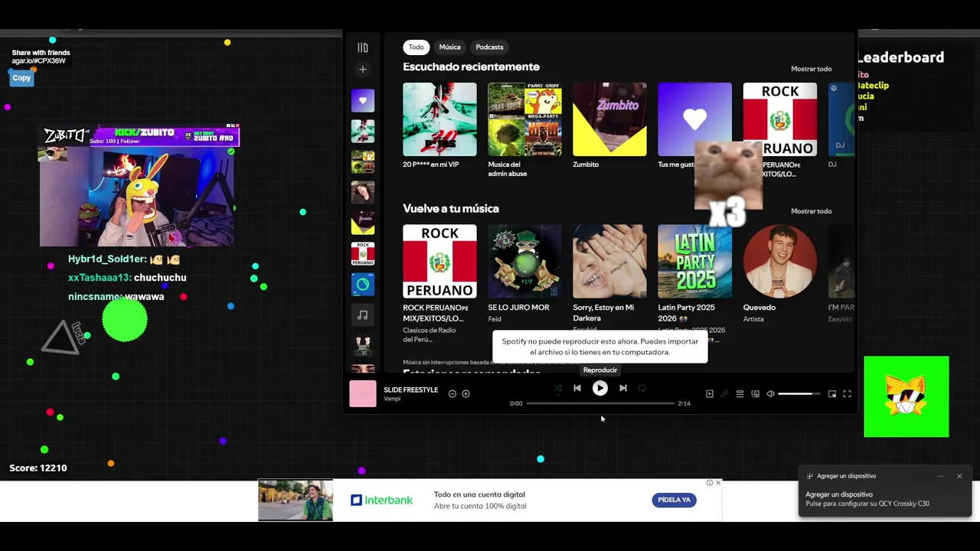The height and width of the screenshot is (551, 980).
Task: Enter full screen player
Action: (x=847, y=394)
